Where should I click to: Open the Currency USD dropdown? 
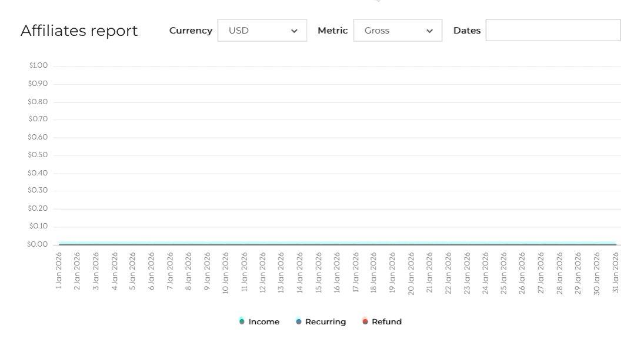click(262, 31)
